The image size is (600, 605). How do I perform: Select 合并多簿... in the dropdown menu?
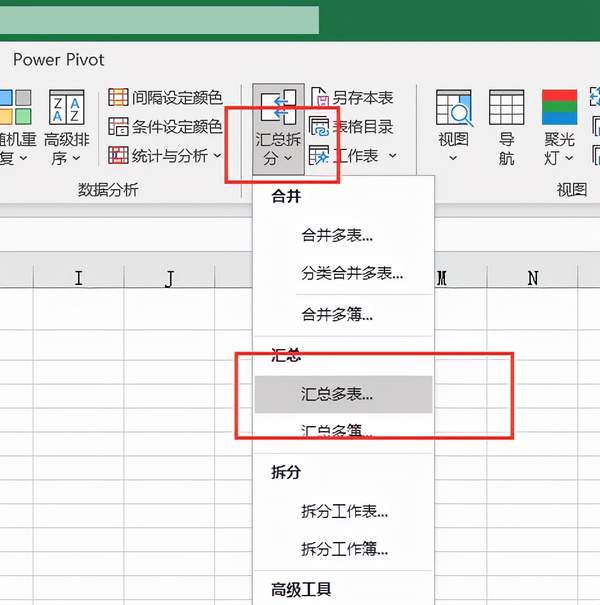click(337, 315)
